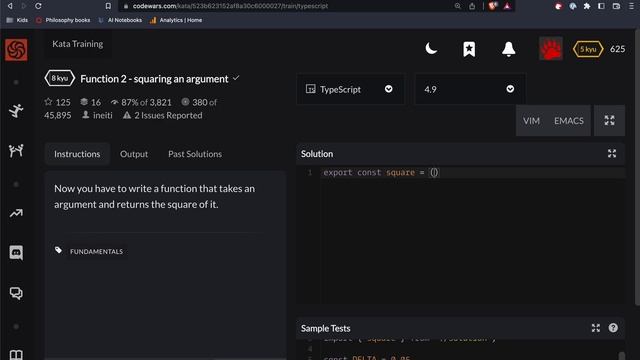
Task: Toggle the browser sidebar panel icon
Action: click(x=601, y=6)
